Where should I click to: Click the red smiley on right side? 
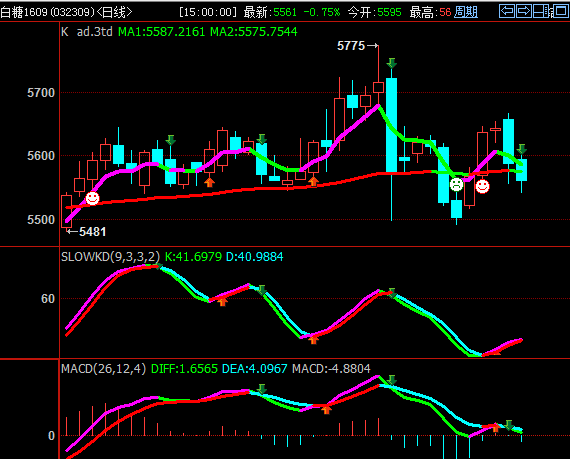click(482, 186)
